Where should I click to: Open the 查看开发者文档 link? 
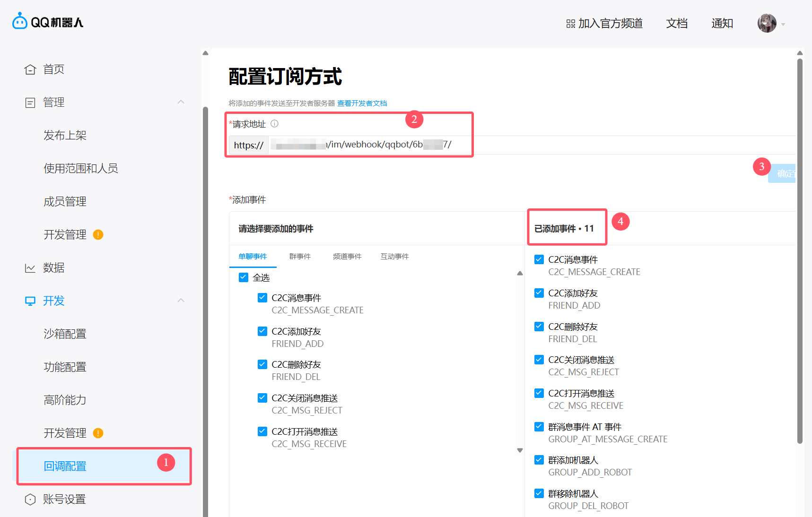point(362,103)
